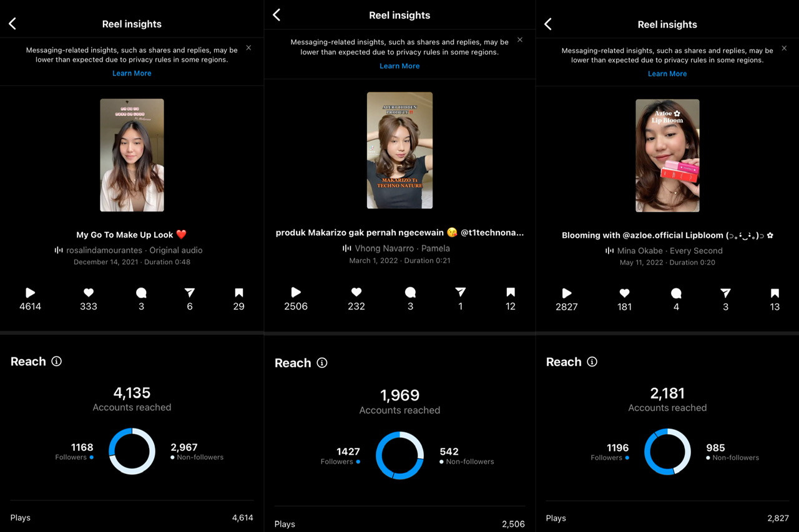Click the '1427' followers count
The image size is (799, 532).
click(x=348, y=452)
